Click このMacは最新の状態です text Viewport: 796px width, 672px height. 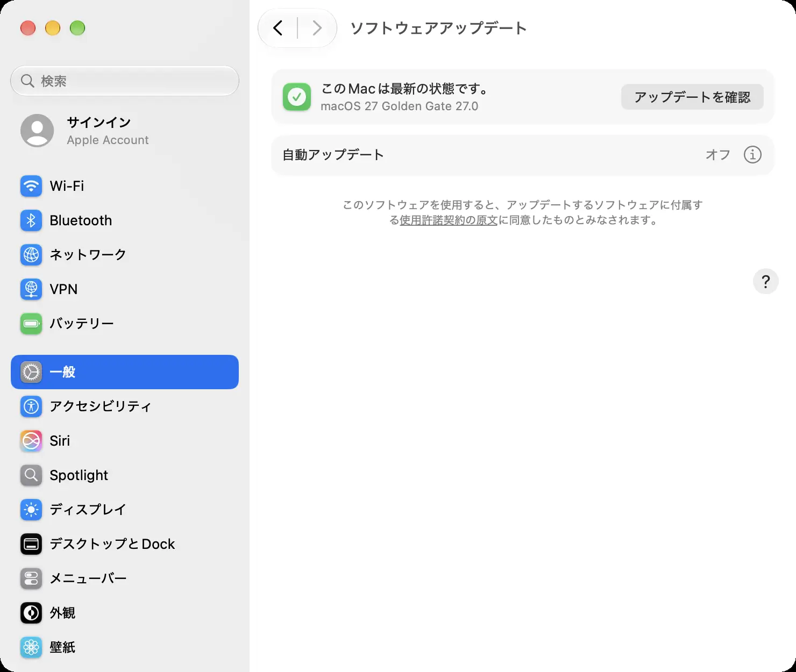[x=404, y=89]
